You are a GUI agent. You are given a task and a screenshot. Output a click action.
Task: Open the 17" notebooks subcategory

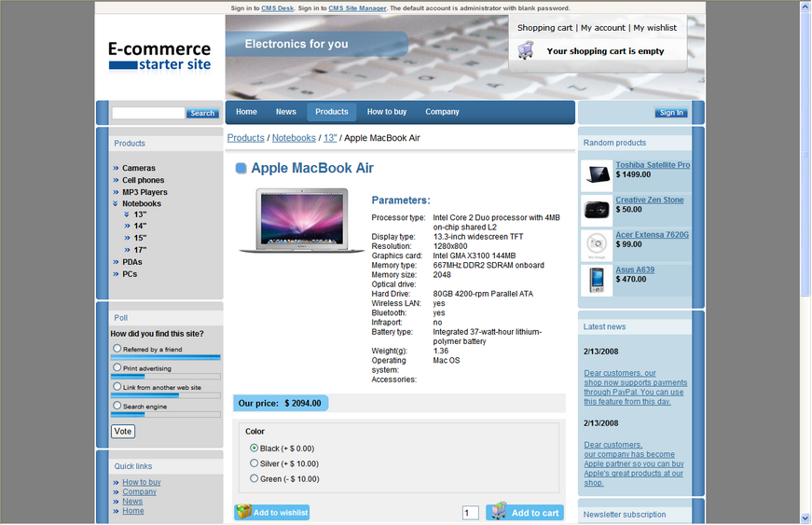tap(140, 250)
